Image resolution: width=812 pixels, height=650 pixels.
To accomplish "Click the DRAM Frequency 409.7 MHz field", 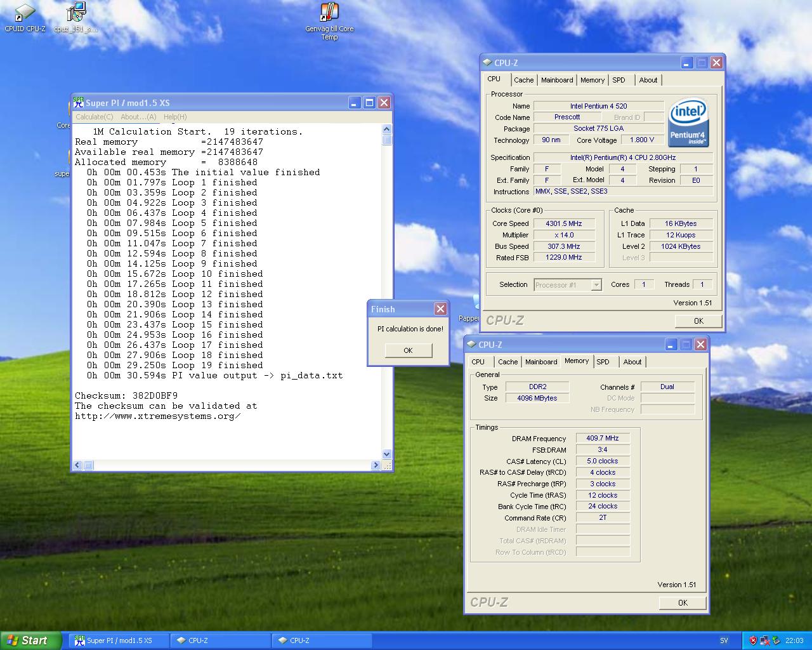I will 603,438.
